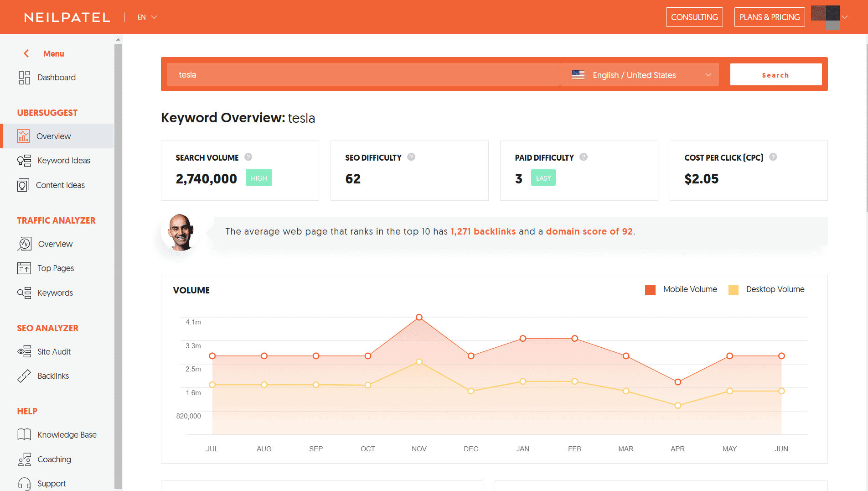Click the HIGH search volume badge
This screenshot has height=491, width=868.
tap(259, 178)
